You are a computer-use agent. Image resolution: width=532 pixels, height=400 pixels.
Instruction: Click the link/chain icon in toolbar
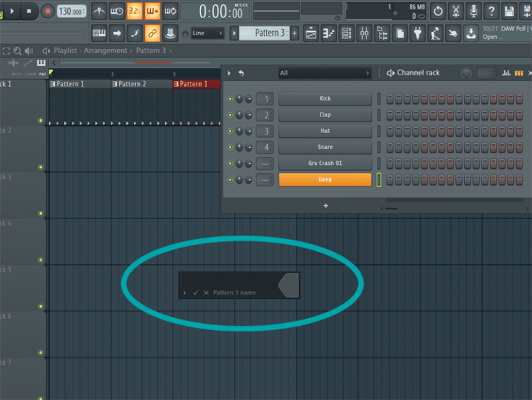coord(152,33)
